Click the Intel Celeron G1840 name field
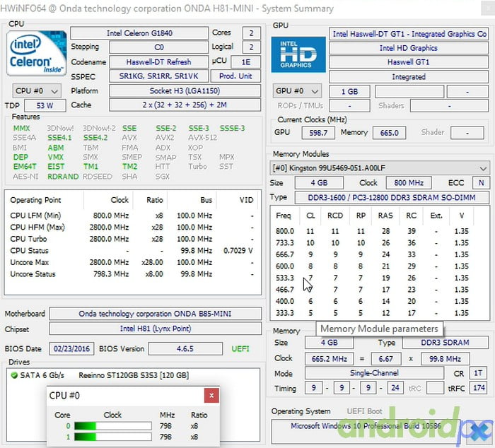495x448 pixels. (139, 33)
